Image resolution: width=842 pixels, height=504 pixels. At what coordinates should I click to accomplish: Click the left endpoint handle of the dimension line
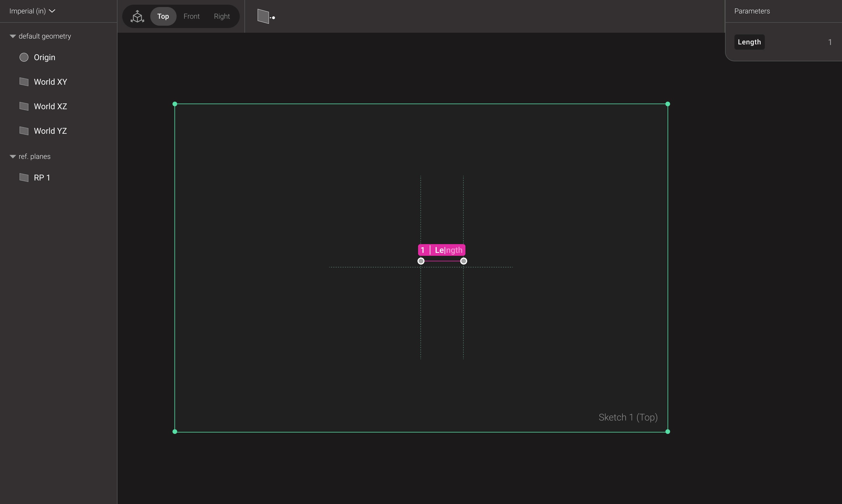[x=421, y=261]
